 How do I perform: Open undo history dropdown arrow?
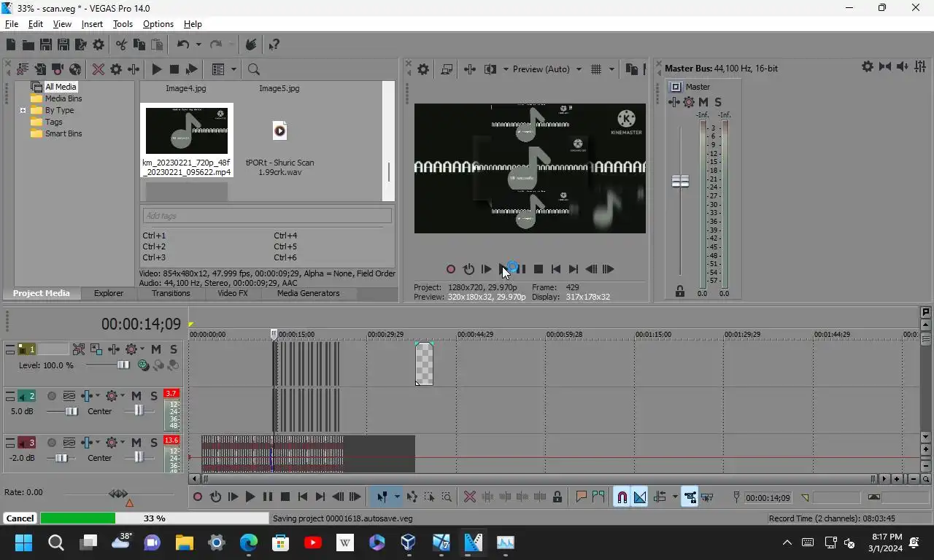198,44
